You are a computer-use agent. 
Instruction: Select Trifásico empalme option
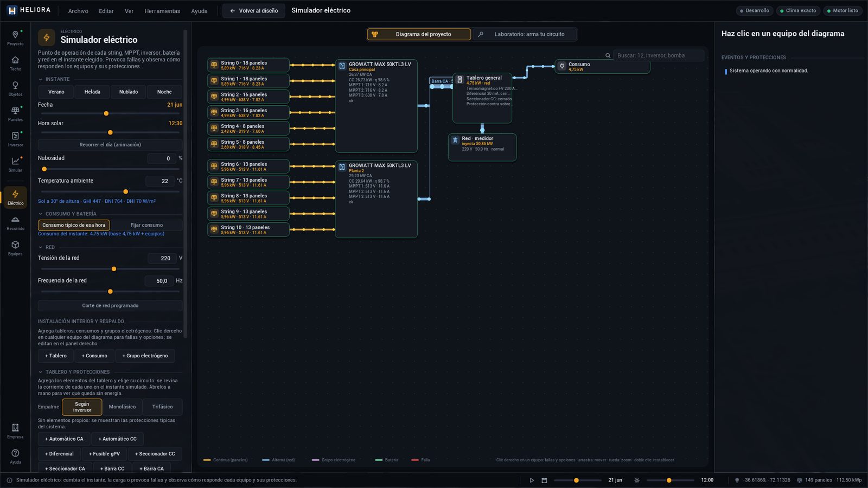point(162,407)
